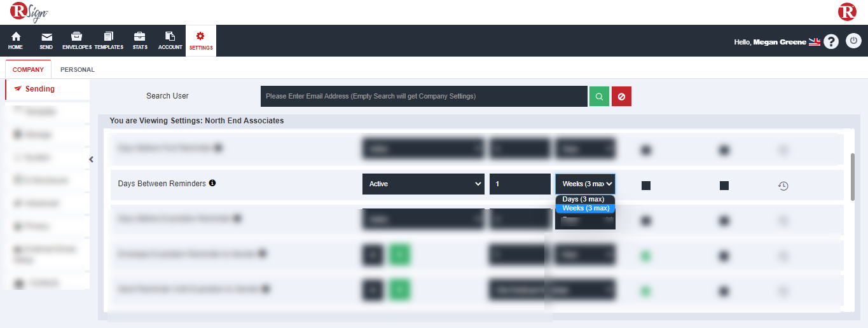Choose the Weeks (3 max) list option
Image resolution: width=868 pixels, height=328 pixels.
pos(585,208)
